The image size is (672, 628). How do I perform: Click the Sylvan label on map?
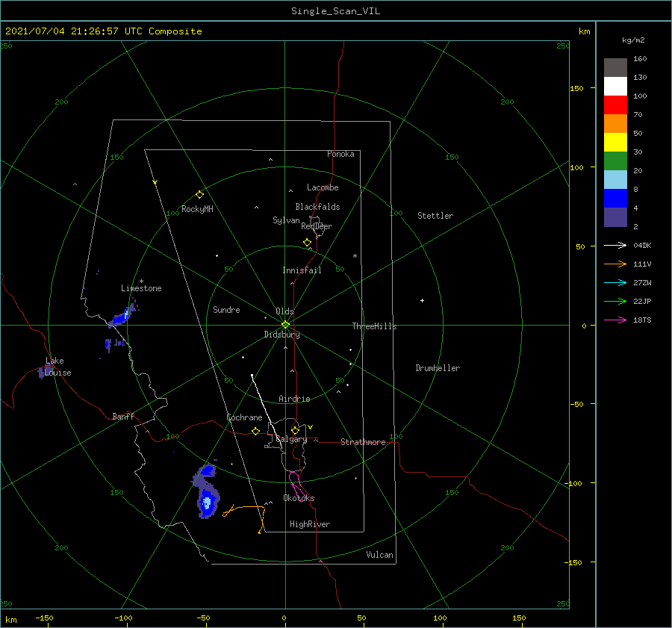click(286, 220)
